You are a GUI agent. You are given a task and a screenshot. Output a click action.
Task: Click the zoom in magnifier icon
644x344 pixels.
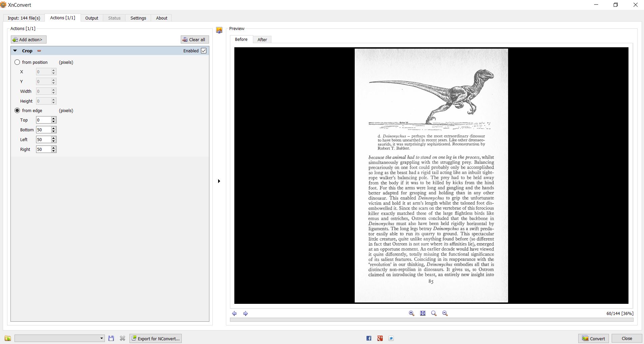411,313
